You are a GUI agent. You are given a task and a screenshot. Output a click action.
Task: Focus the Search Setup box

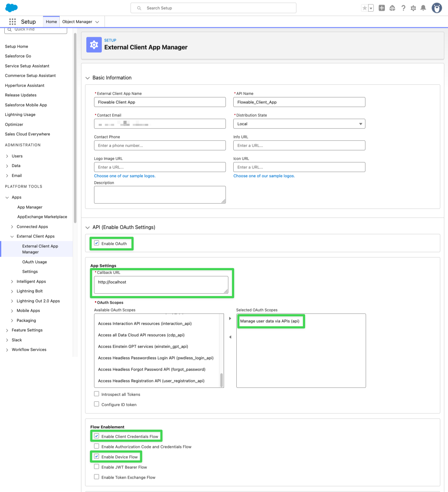pos(213,8)
